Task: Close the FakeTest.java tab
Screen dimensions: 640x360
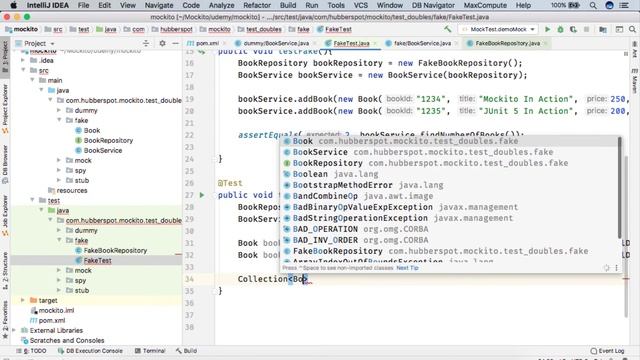Action: [375, 43]
